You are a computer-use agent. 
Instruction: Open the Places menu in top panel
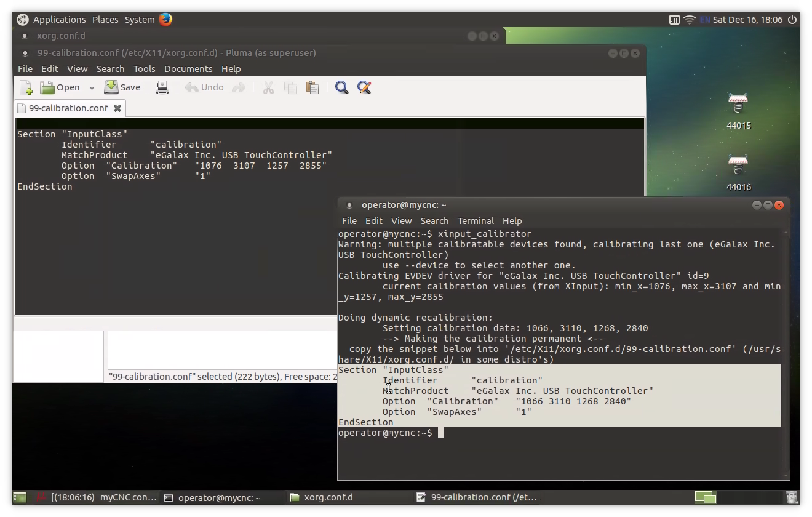(x=105, y=20)
